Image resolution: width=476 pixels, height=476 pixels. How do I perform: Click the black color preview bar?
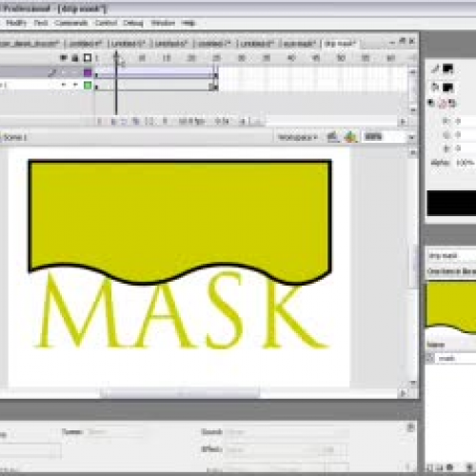click(451, 204)
